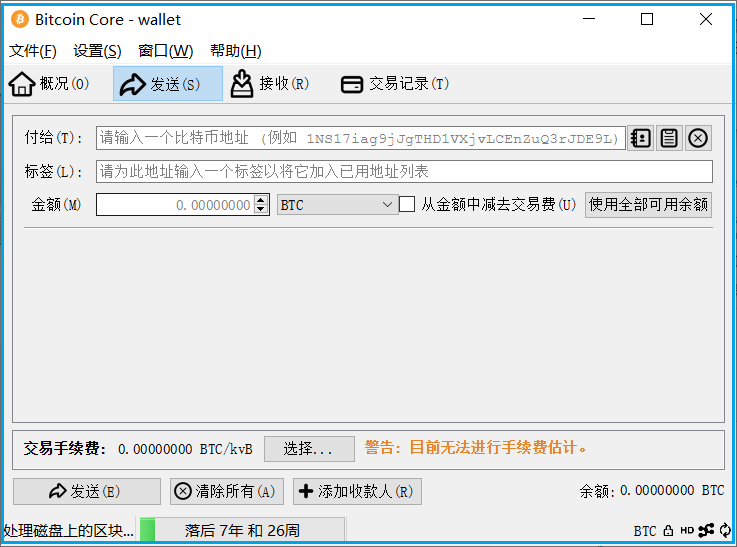Paste address from clipboard icon
737x547 pixels.
[669, 138]
